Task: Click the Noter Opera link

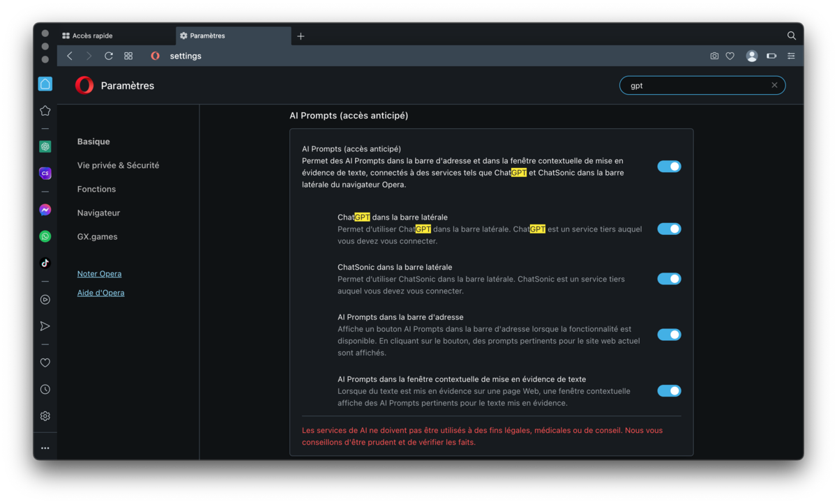Action: 99,274
